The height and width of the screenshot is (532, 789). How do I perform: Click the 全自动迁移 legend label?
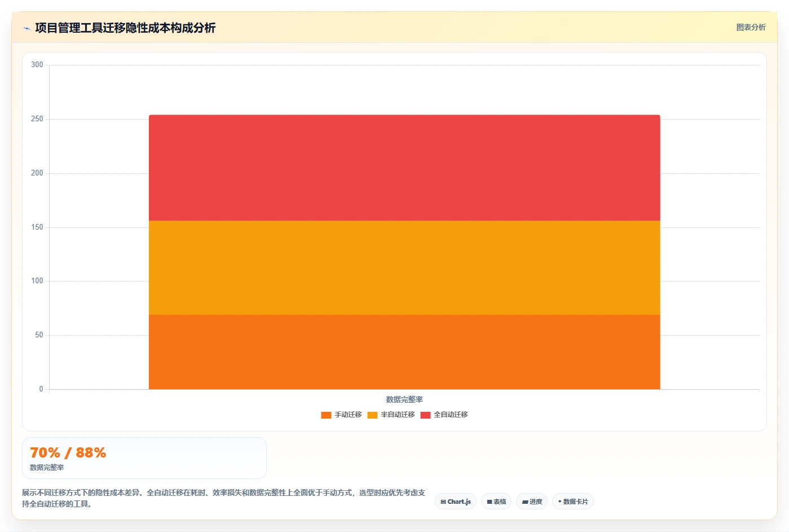coord(451,415)
